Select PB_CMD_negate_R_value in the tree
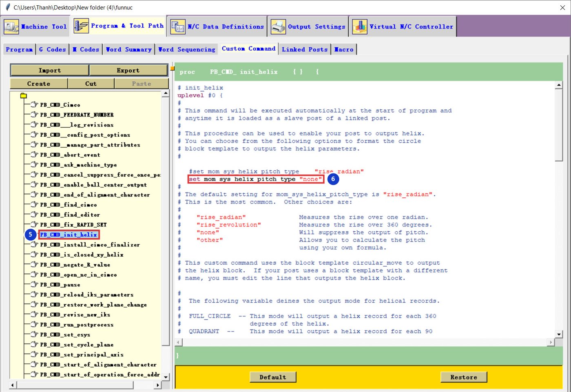 [x=75, y=265]
